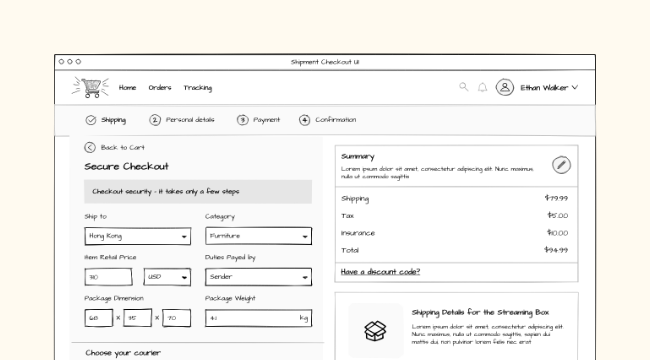The height and width of the screenshot is (360, 650).
Task: Click the Summary heading
Action: 358,156
